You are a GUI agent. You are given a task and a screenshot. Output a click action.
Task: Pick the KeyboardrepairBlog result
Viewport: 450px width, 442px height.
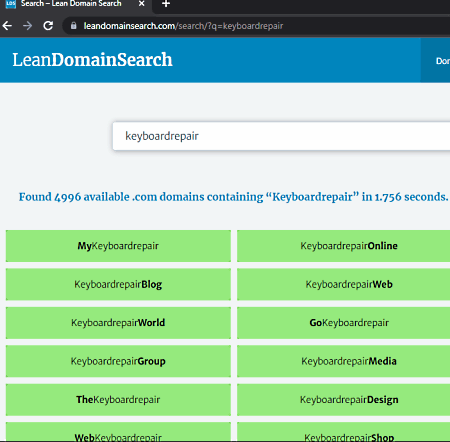(x=118, y=284)
